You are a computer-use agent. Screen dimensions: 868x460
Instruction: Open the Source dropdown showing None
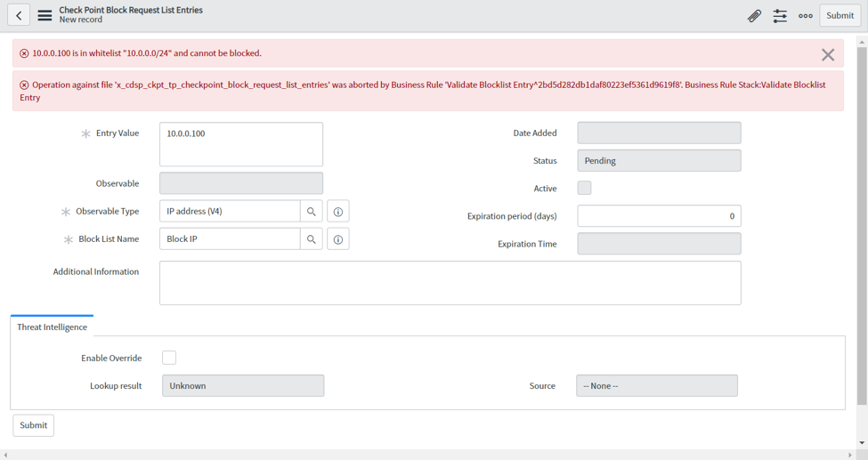coord(657,386)
